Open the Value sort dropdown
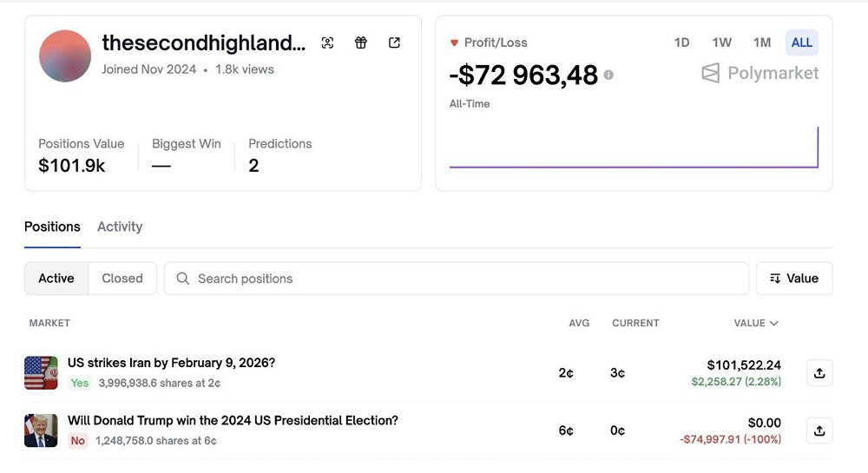The width and height of the screenshot is (868, 473). point(793,279)
